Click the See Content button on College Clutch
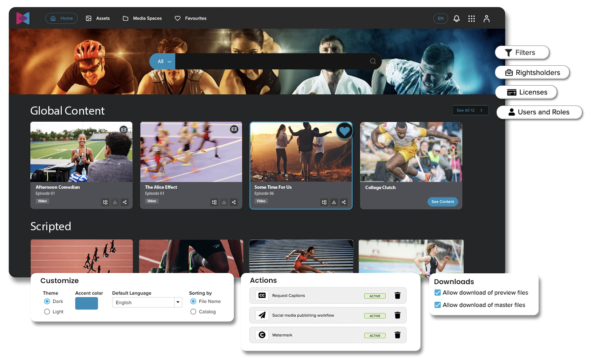 442,202
